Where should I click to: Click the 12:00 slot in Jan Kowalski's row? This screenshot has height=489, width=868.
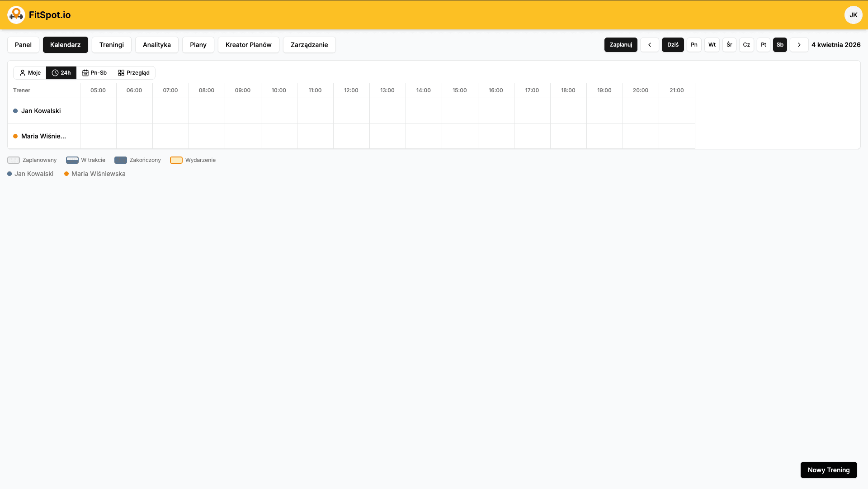tap(351, 111)
